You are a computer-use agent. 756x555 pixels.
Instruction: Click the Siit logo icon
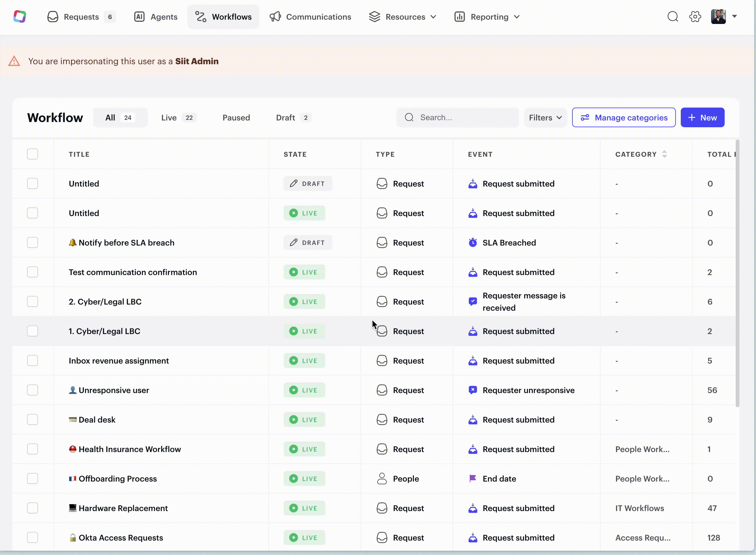[x=19, y=17]
